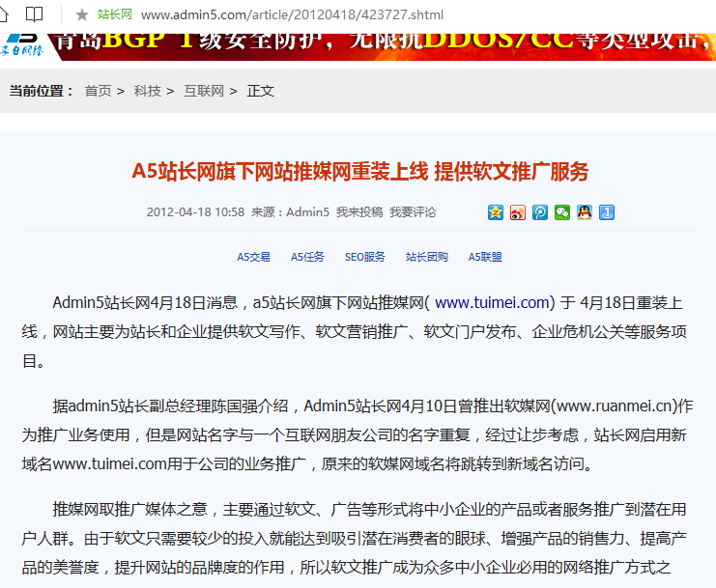
Task: Open the 站长团购 navigation link
Action: [426, 257]
